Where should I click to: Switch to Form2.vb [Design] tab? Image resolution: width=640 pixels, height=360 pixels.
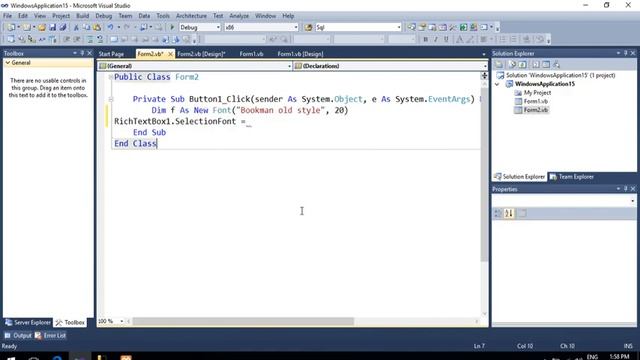click(x=201, y=54)
